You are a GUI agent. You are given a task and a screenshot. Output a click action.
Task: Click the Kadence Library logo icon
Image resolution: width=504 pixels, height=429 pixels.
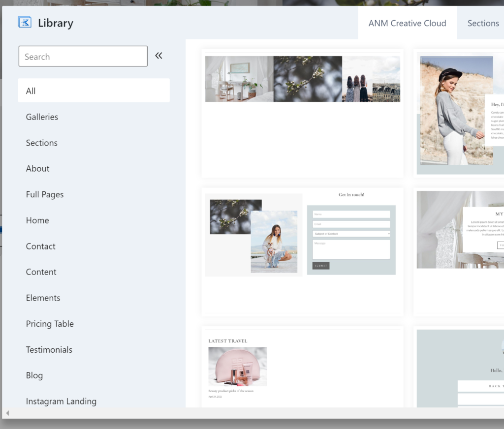25,23
